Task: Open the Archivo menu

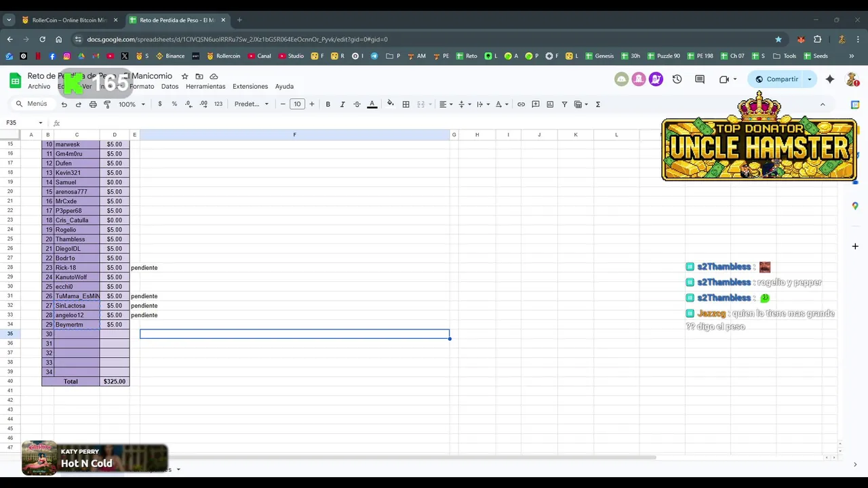Action: click(x=39, y=87)
